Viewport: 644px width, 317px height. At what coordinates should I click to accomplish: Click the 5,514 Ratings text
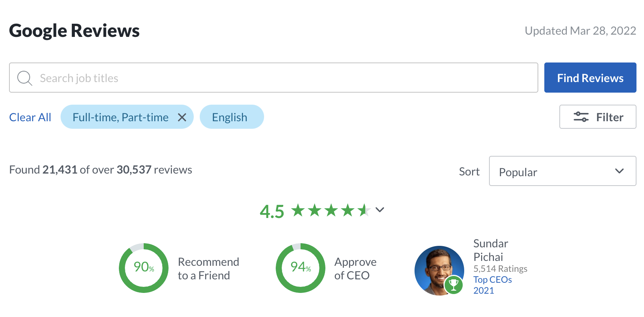pos(500,269)
